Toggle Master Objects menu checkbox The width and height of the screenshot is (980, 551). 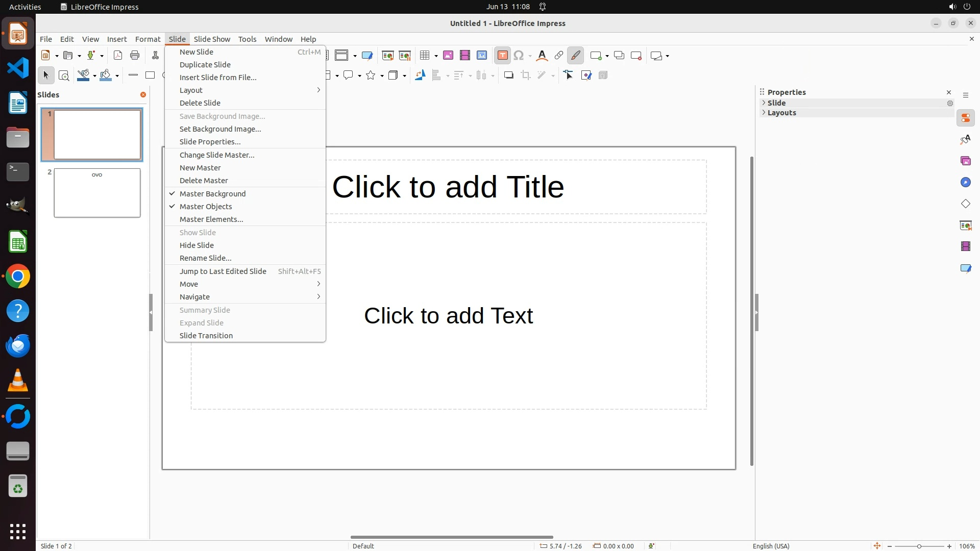point(206,207)
